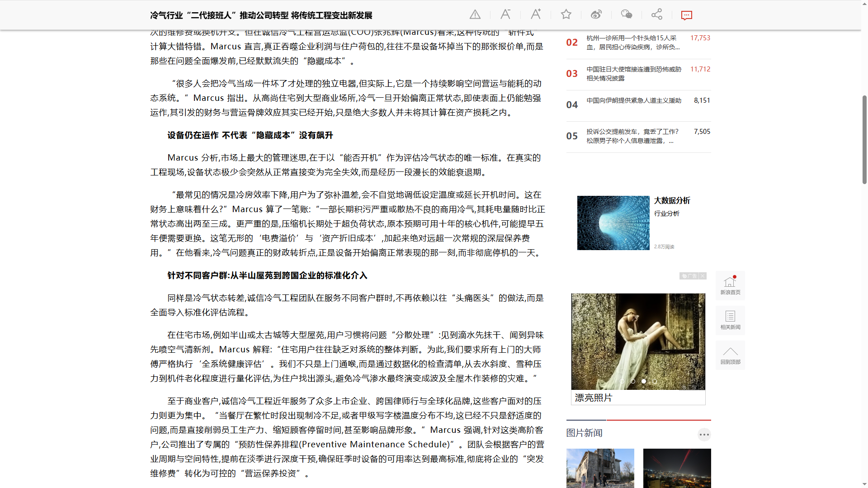Click the 2.8万阅读 read count
The image size is (868, 488).
click(664, 247)
